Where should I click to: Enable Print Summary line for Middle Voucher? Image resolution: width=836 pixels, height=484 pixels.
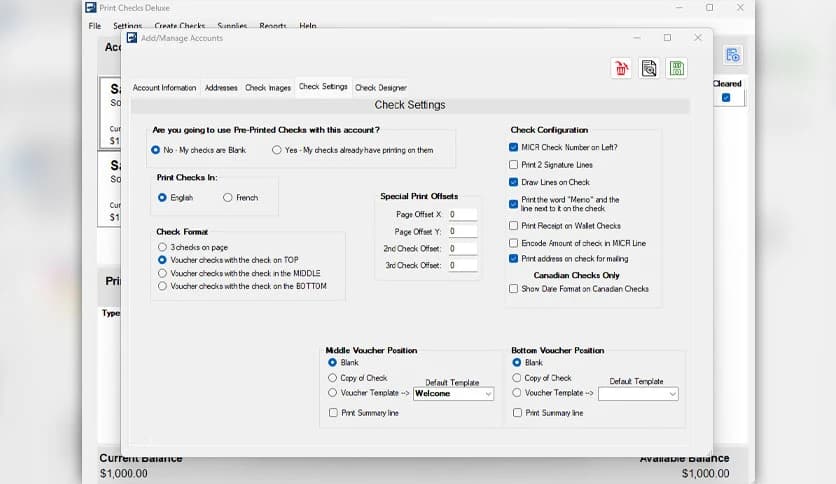point(333,413)
